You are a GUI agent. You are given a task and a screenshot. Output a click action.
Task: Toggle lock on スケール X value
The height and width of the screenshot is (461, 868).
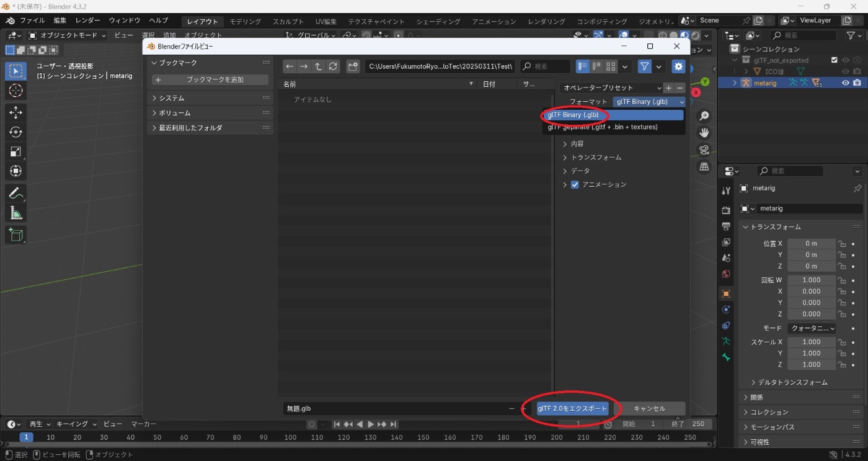[x=842, y=342]
